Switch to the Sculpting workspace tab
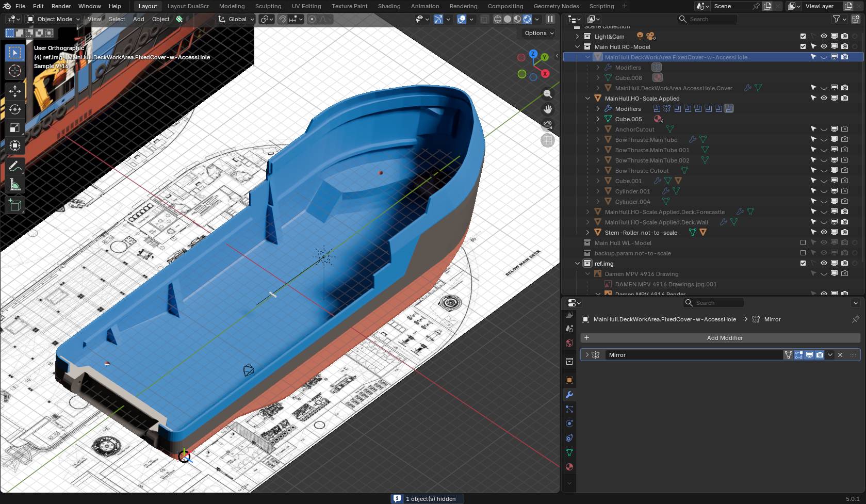This screenshot has height=504, width=866. coord(268,6)
